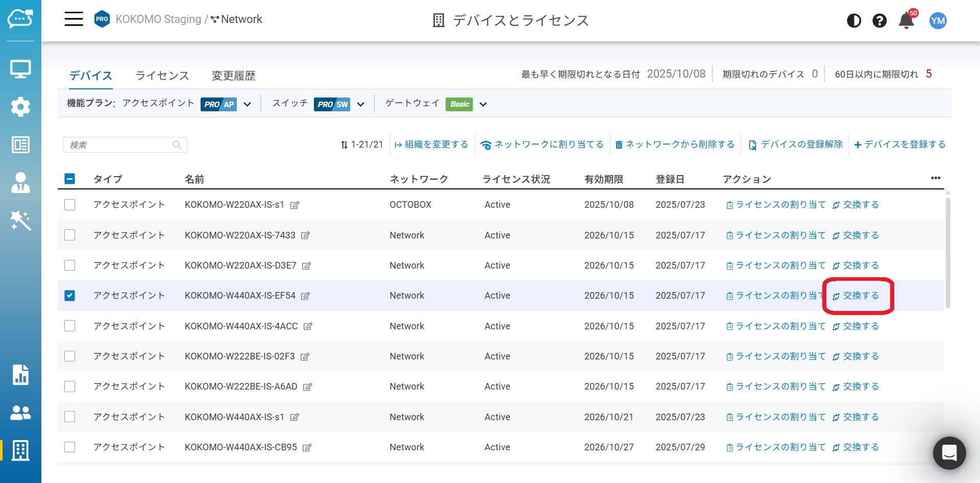
Task: Open the help question mark icon
Action: click(879, 20)
